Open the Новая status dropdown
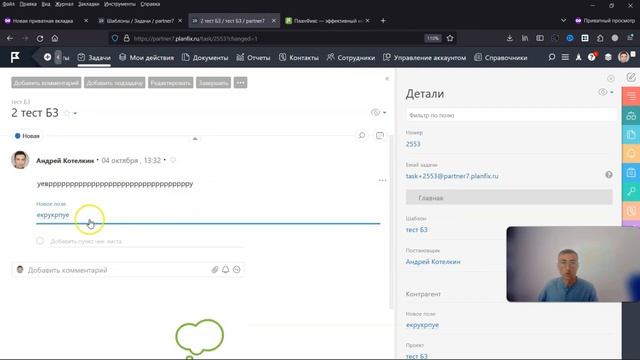 point(27,136)
